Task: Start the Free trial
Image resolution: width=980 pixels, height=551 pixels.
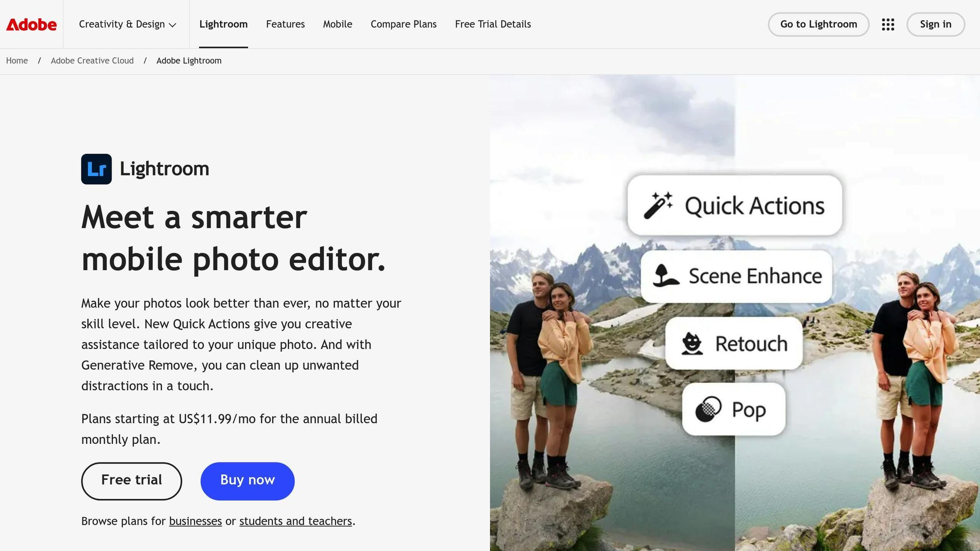Action: [x=131, y=481]
